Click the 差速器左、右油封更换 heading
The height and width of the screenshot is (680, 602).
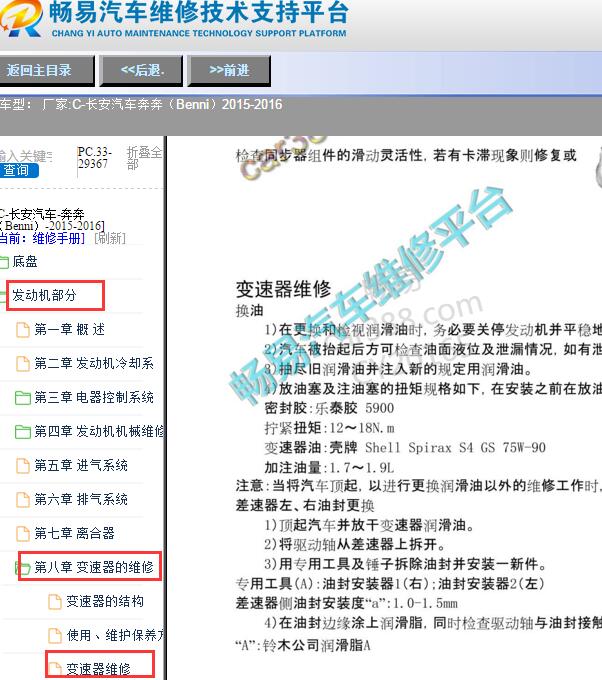(x=305, y=505)
